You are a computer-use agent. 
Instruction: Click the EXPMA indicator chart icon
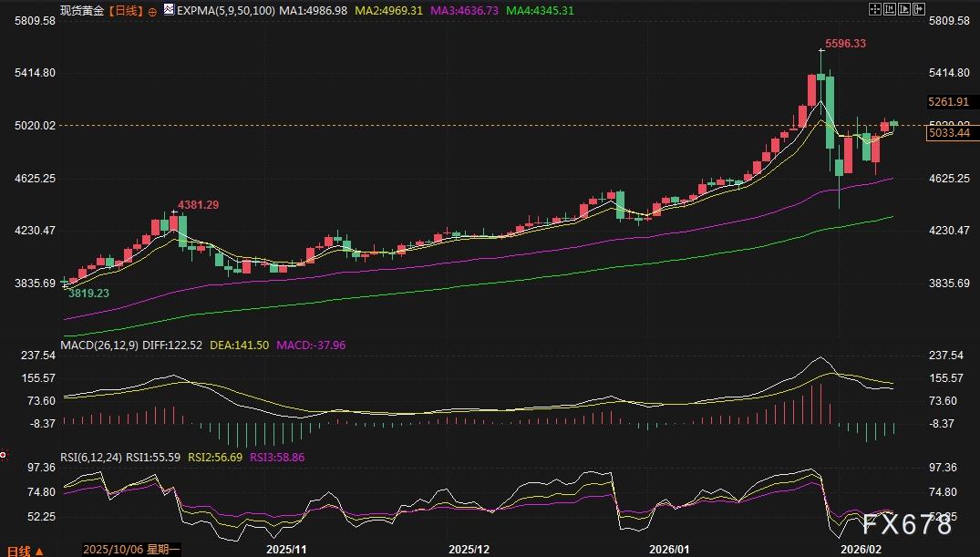[x=169, y=11]
